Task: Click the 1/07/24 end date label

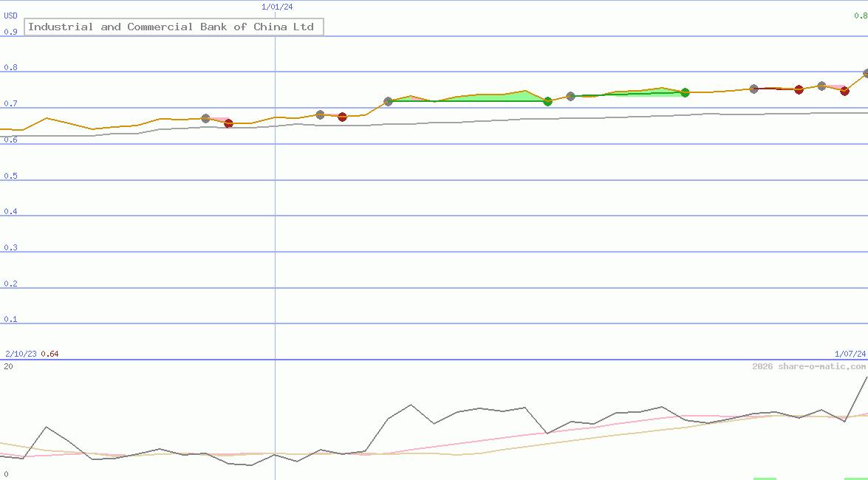Action: (x=850, y=354)
